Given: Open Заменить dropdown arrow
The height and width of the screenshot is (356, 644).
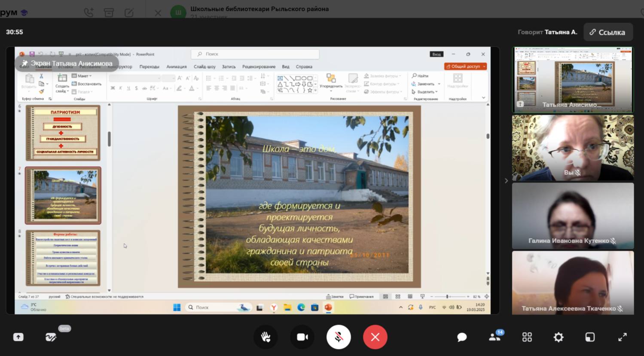Looking at the screenshot, I should 439,84.
